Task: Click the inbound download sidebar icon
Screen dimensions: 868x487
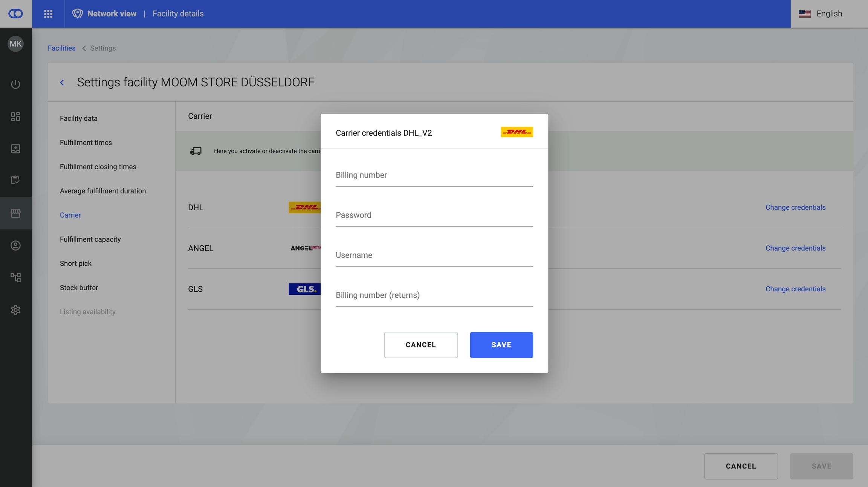Action: [x=15, y=149]
